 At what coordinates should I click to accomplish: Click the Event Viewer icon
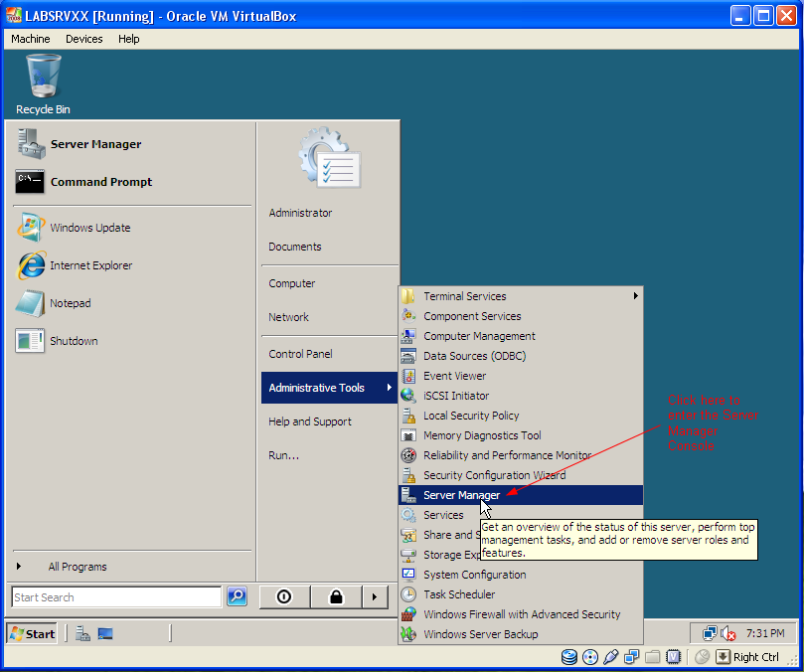pyautogui.click(x=408, y=376)
